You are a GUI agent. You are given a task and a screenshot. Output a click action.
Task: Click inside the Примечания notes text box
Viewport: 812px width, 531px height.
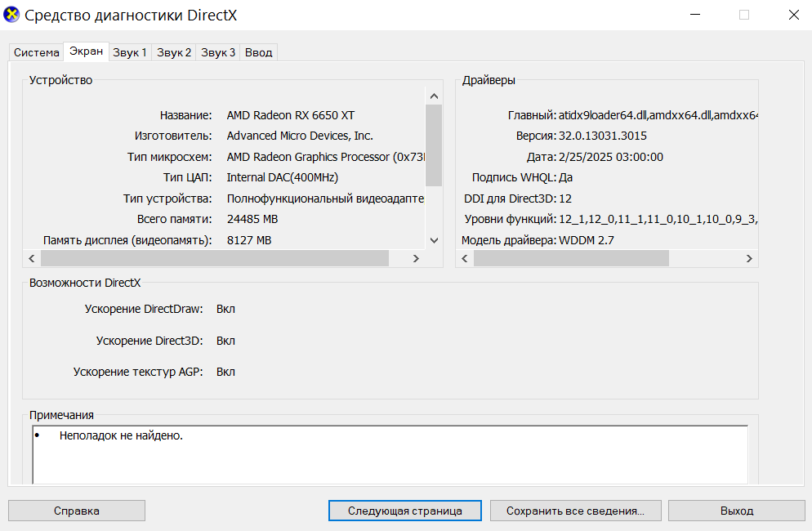coord(390,455)
